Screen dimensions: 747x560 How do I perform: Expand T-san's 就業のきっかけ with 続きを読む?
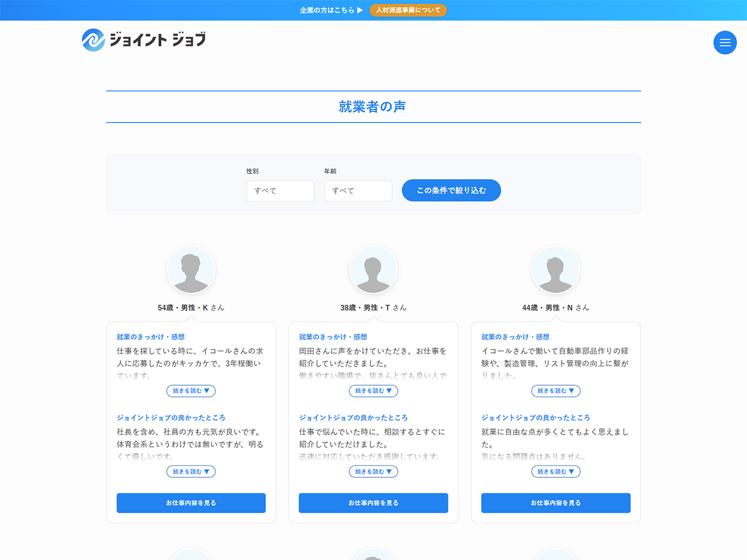(373, 391)
